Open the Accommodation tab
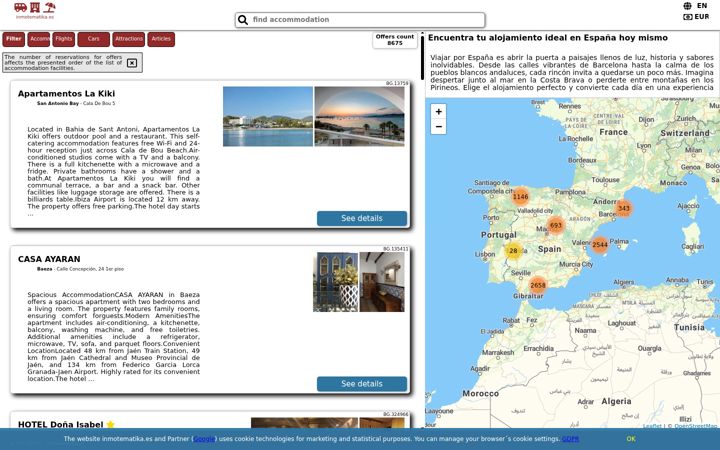 [39, 39]
